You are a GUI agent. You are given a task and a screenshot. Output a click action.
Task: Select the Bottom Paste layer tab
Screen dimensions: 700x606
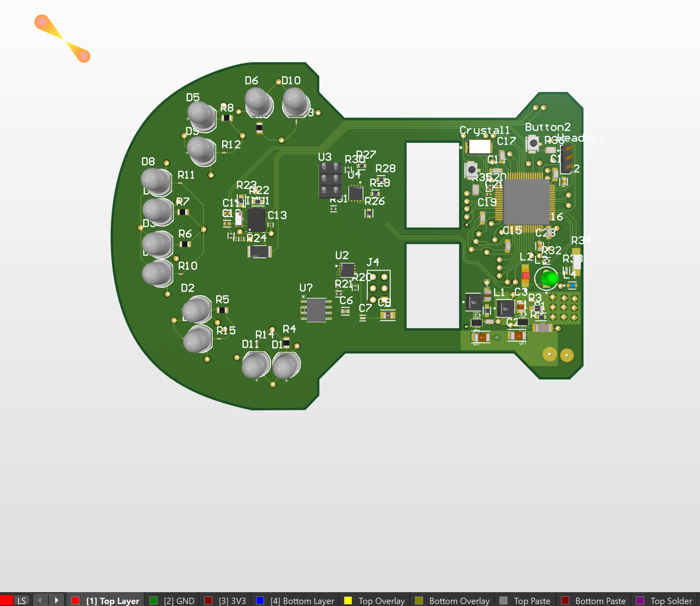click(593, 600)
